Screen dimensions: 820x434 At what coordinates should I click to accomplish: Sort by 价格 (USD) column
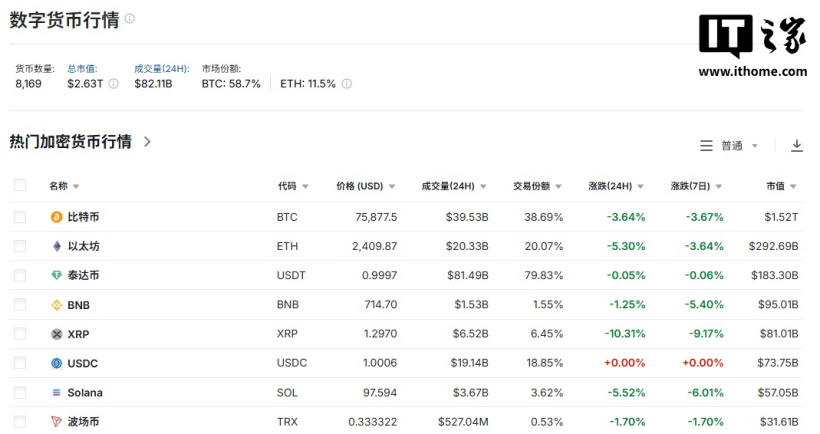click(366, 186)
